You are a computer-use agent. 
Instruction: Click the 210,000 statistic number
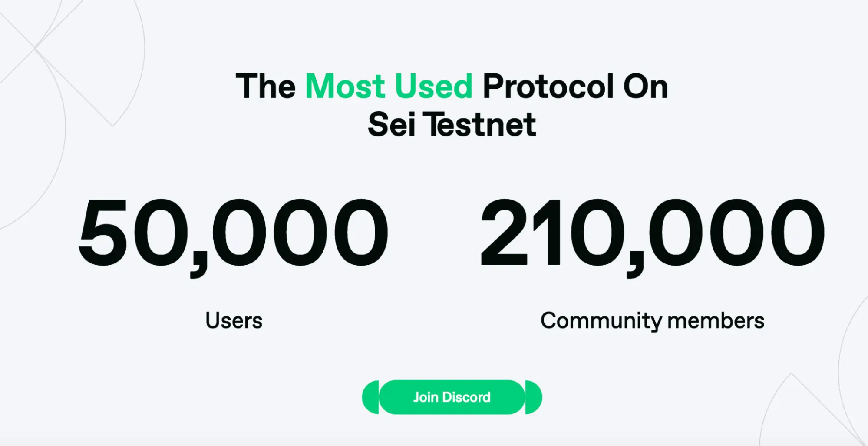[652, 233]
